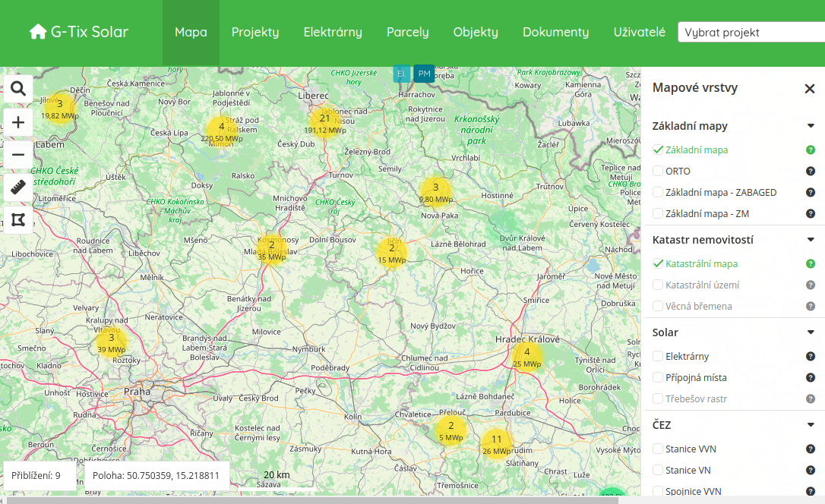Enable the Elektrárny layer checkbox

pyautogui.click(x=658, y=356)
